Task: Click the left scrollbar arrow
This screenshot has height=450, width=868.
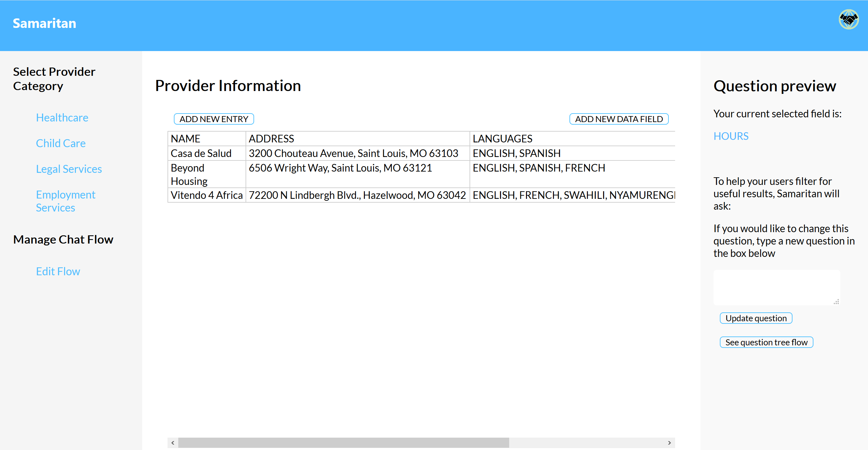Action: pyautogui.click(x=173, y=443)
